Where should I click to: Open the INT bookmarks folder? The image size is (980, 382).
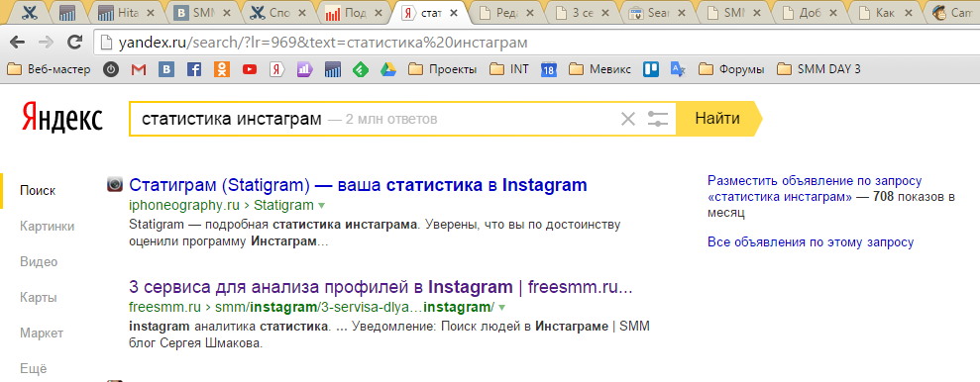tap(509, 69)
